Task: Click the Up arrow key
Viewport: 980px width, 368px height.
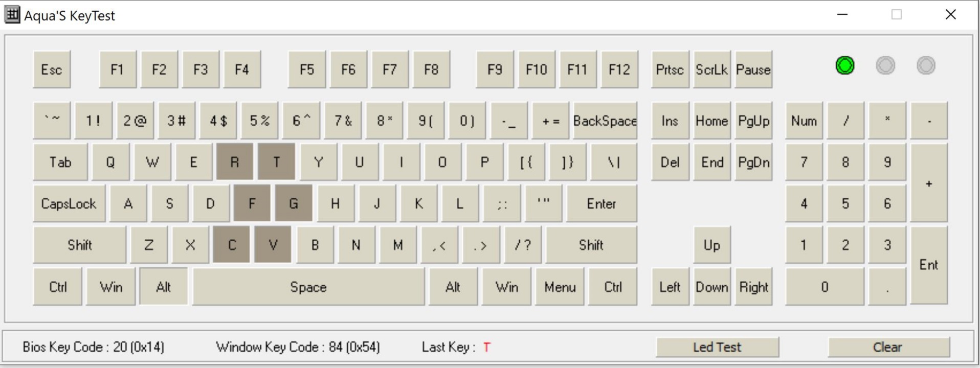Action: [712, 245]
